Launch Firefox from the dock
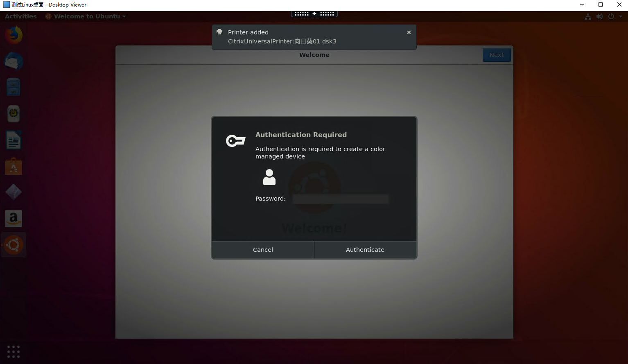The width and height of the screenshot is (628, 364). pos(14,35)
